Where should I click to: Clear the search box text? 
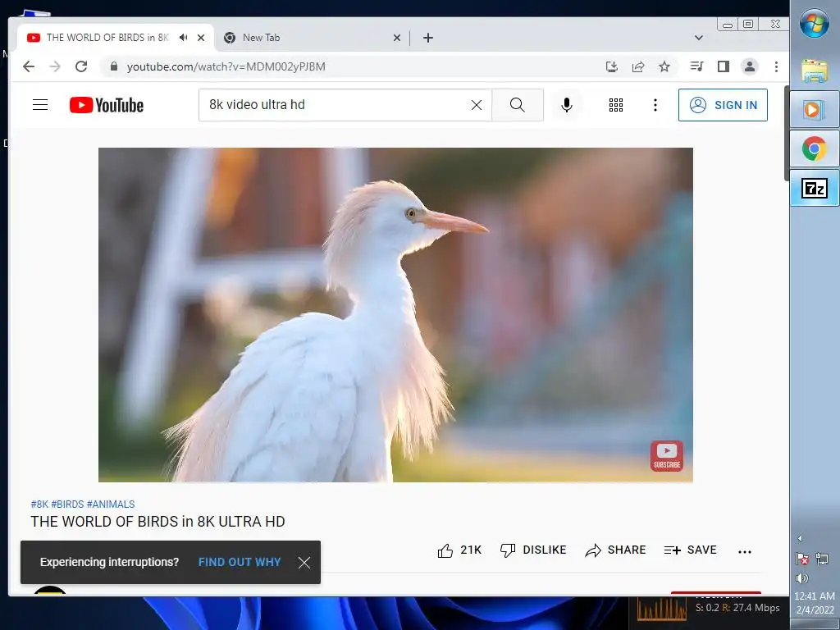click(477, 105)
